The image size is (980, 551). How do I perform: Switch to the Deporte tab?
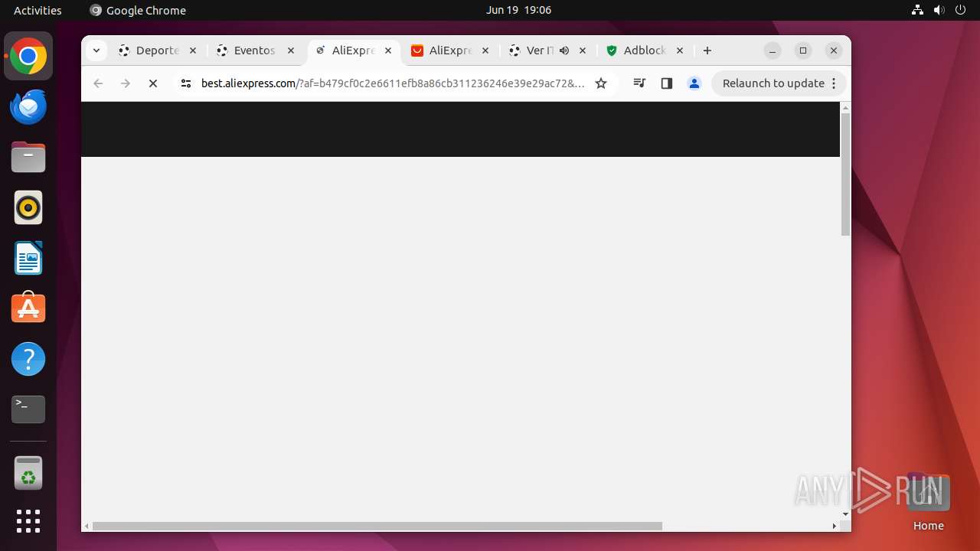[159, 51]
